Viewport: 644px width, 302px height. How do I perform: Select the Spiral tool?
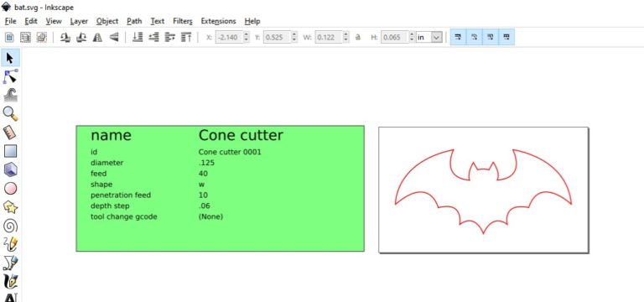point(10,226)
